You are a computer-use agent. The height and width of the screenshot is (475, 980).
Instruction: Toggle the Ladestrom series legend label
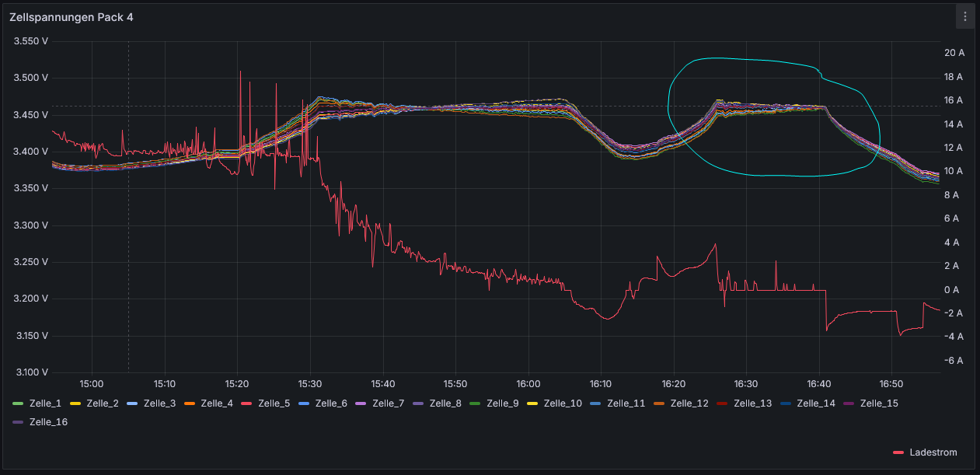pyautogui.click(x=933, y=452)
